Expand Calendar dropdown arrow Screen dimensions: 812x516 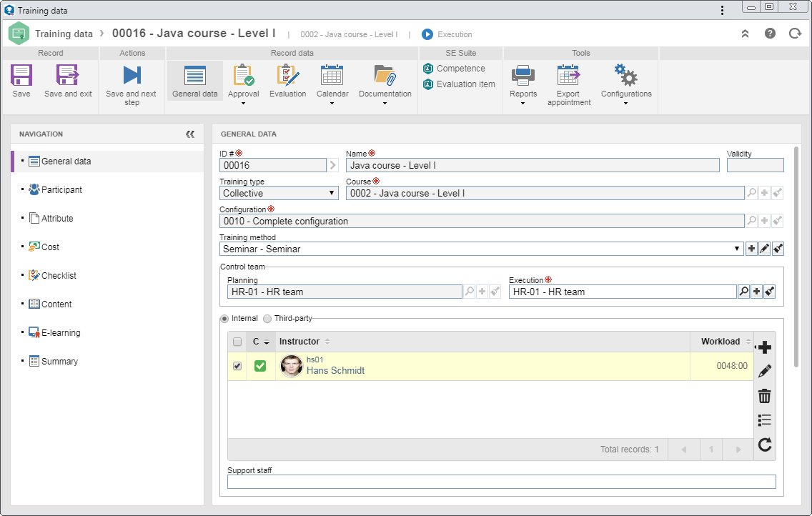332,104
